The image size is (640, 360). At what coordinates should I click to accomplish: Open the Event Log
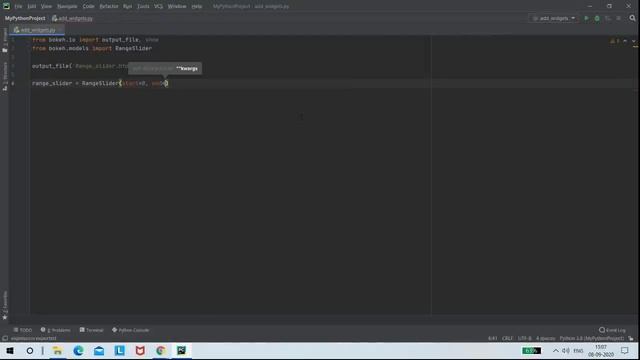point(612,330)
